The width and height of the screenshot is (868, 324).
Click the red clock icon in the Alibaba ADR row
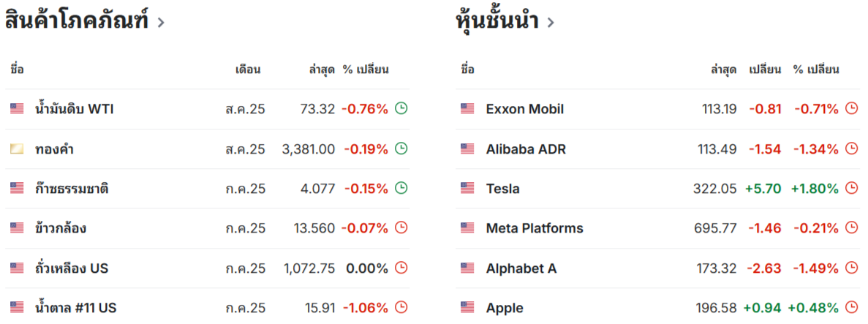[x=851, y=148]
